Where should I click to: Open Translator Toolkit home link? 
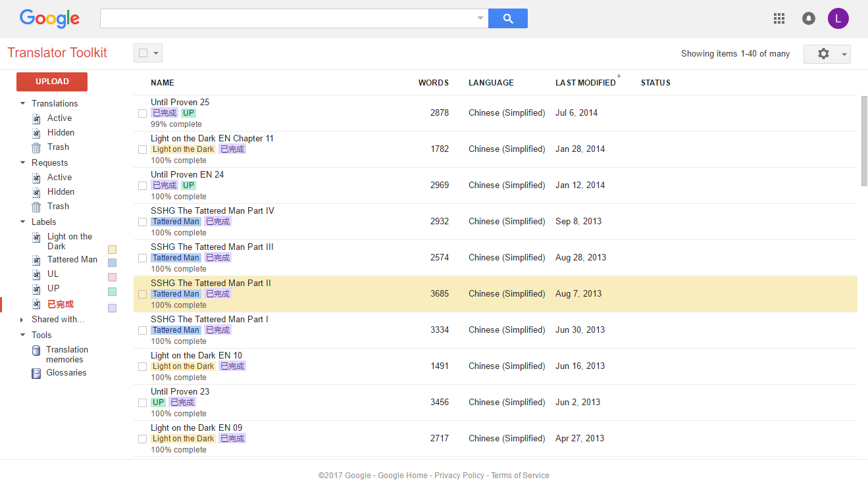57,53
